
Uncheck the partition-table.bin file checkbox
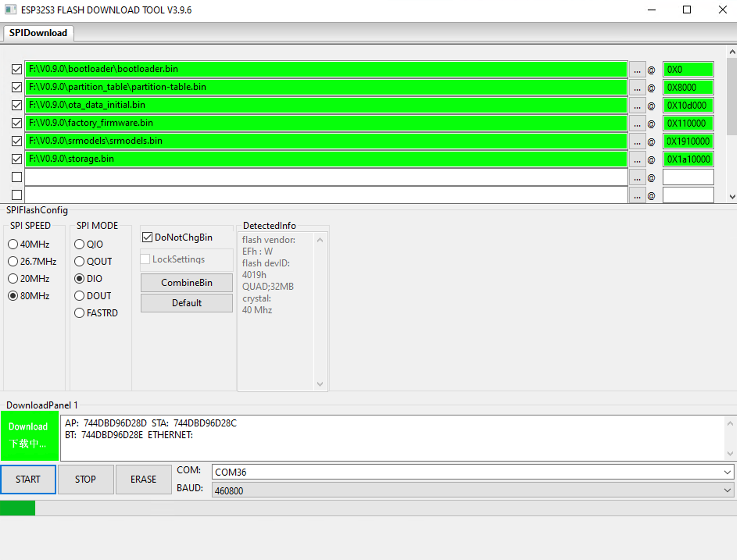pos(17,87)
